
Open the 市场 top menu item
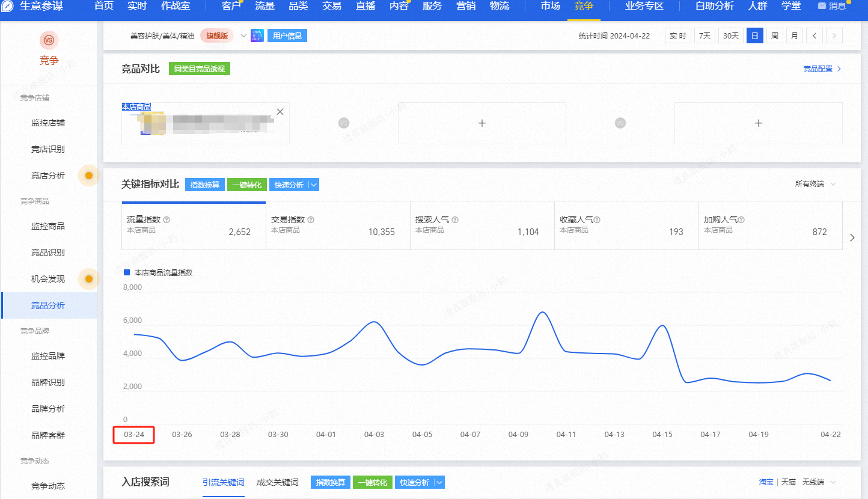549,7
